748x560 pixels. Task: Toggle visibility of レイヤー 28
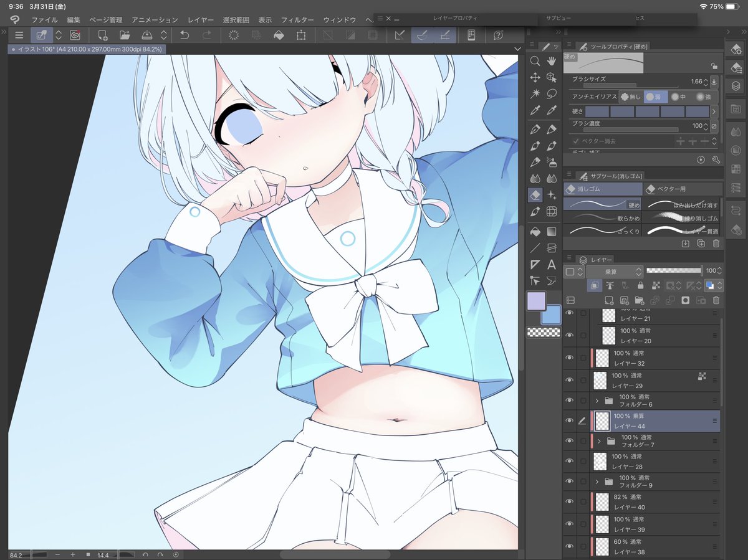569,461
